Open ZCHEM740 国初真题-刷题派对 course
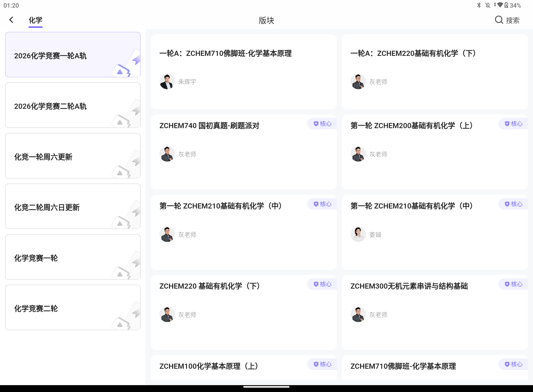Viewport: 533px width, 392px height. [x=244, y=152]
